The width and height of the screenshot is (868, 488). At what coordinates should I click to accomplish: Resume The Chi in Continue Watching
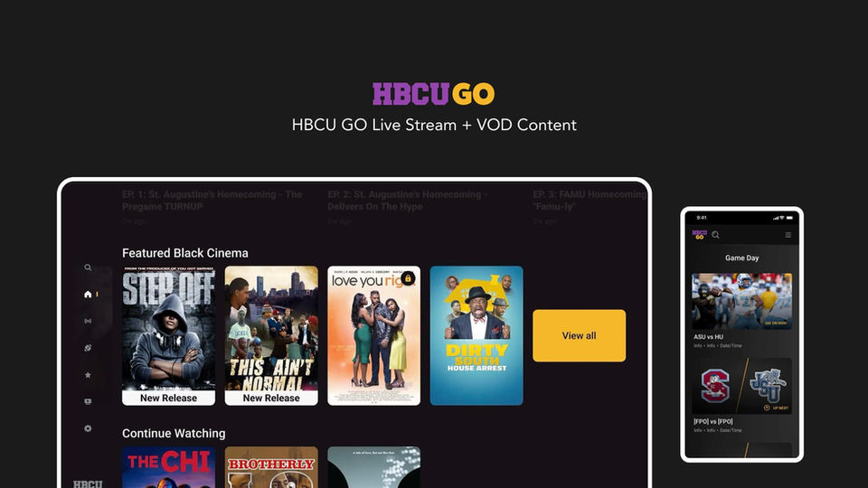pos(168,467)
